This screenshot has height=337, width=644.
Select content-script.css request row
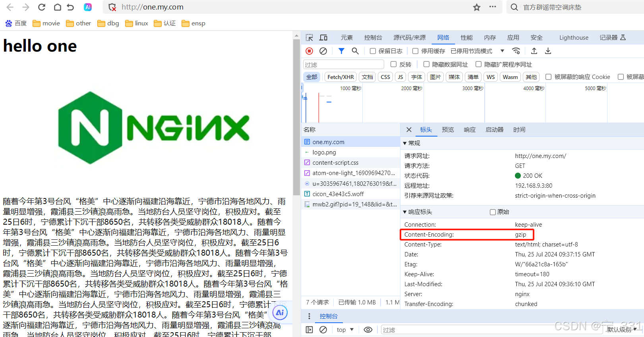[x=350, y=163]
